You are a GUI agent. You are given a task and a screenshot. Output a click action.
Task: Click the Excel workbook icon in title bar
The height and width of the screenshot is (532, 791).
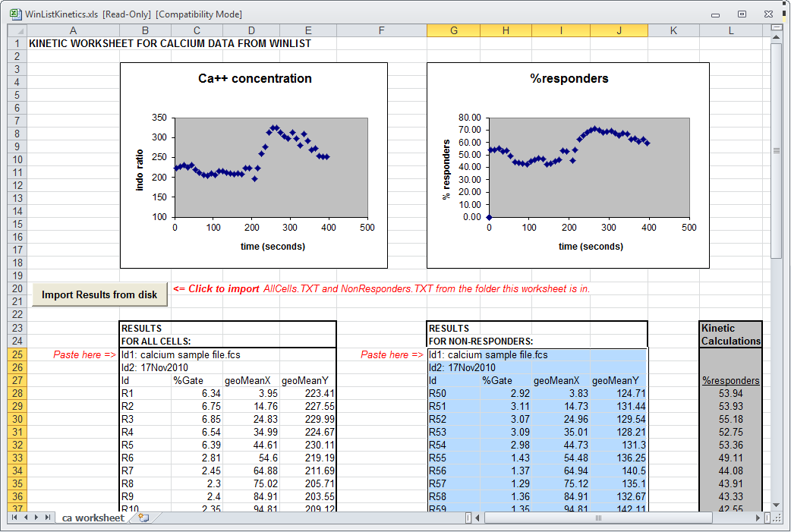pos(14,14)
